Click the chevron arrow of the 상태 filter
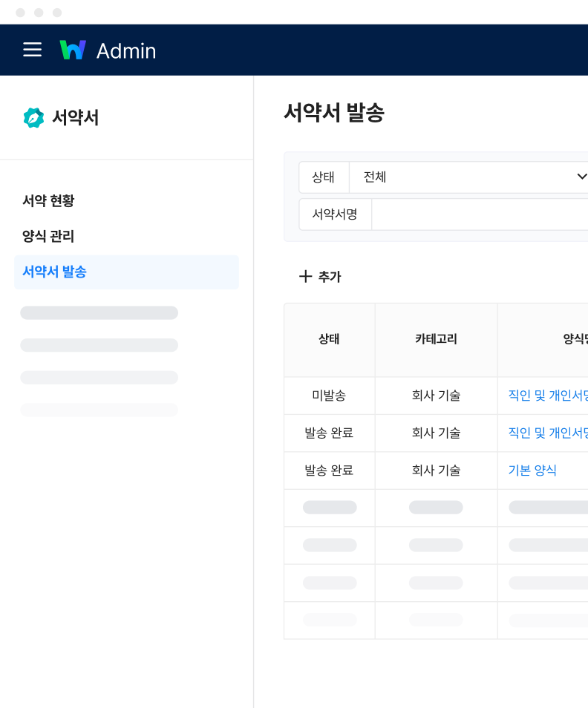This screenshot has height=708, width=588. 581,177
